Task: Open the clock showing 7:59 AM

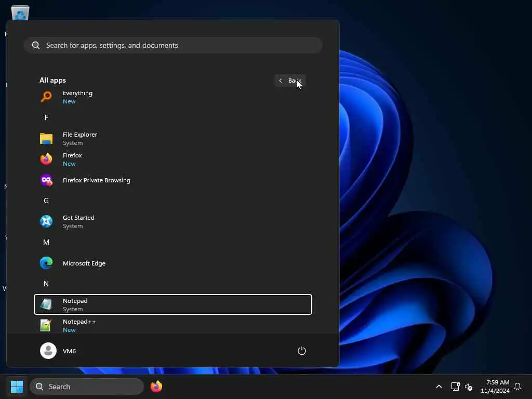Action: coord(495,387)
